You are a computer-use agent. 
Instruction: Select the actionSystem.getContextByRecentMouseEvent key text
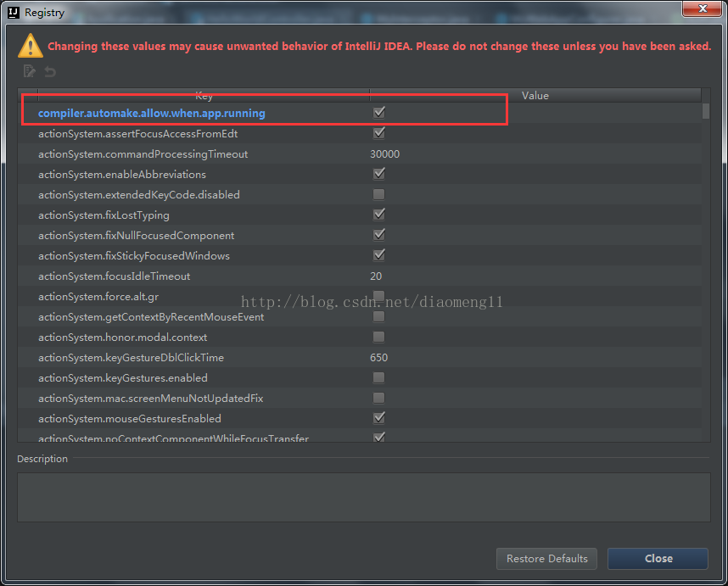coord(151,317)
